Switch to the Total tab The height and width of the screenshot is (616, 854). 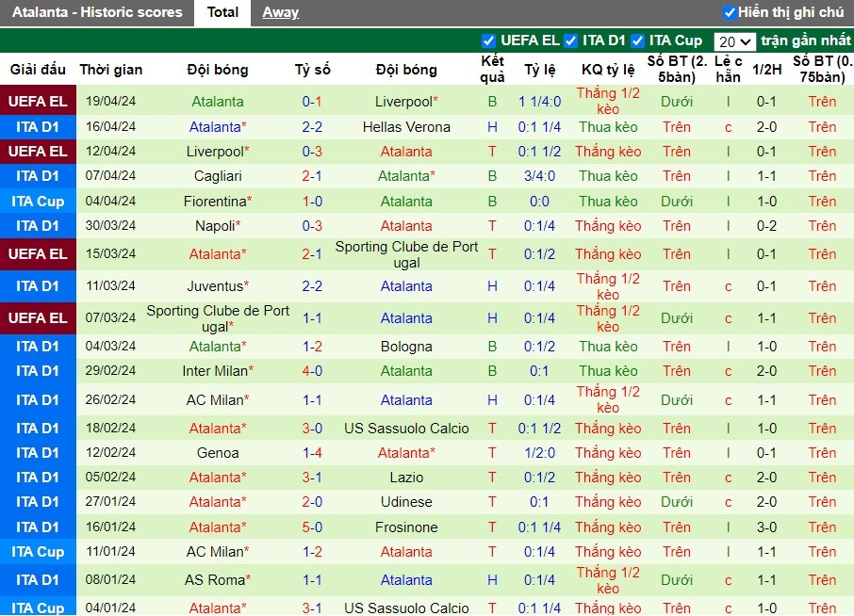[222, 12]
